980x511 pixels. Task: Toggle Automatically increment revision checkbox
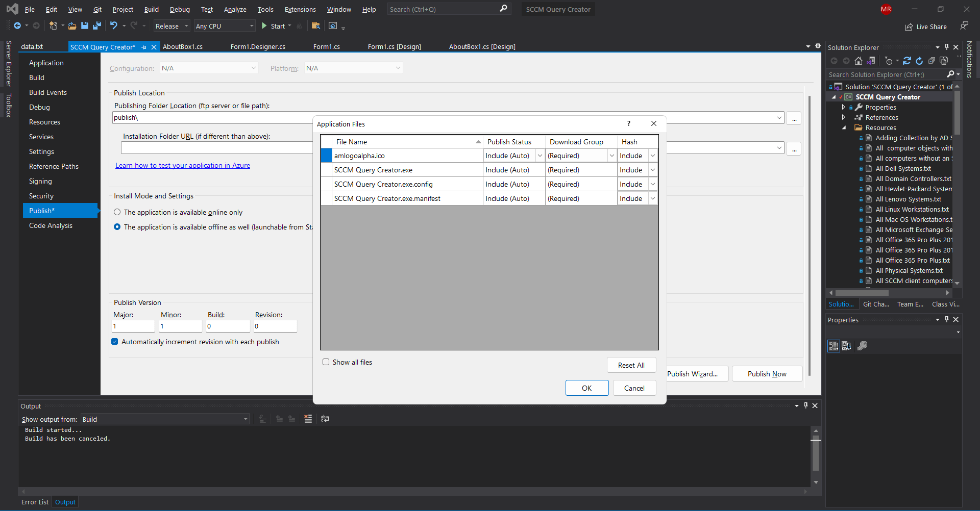(115, 342)
